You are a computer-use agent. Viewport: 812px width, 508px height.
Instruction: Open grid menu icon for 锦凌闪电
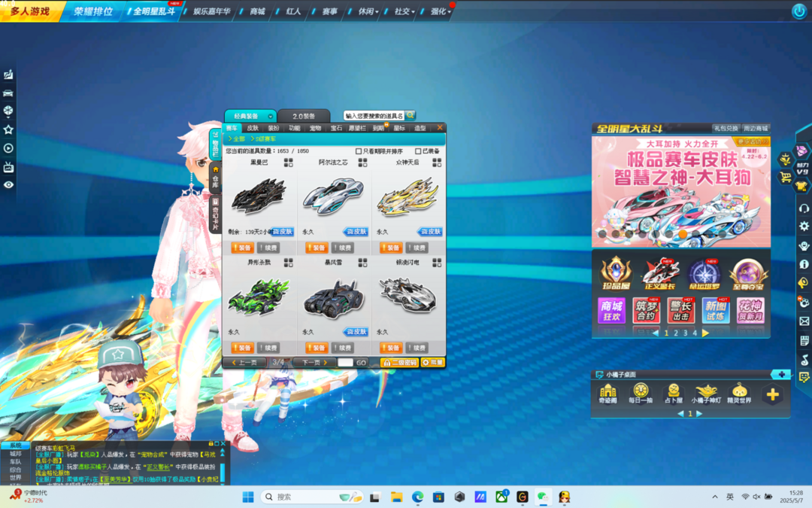(x=437, y=263)
